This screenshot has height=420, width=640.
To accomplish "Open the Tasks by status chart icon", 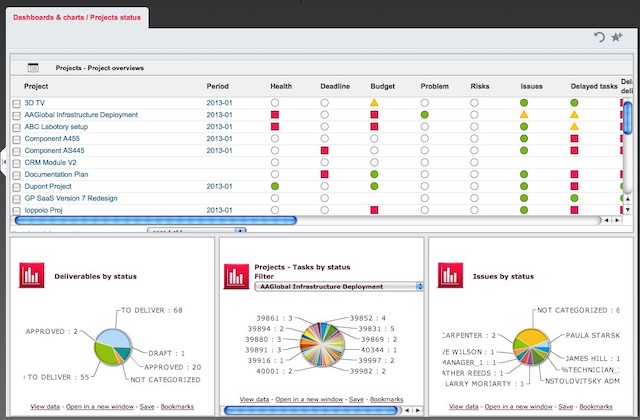I will point(236,276).
